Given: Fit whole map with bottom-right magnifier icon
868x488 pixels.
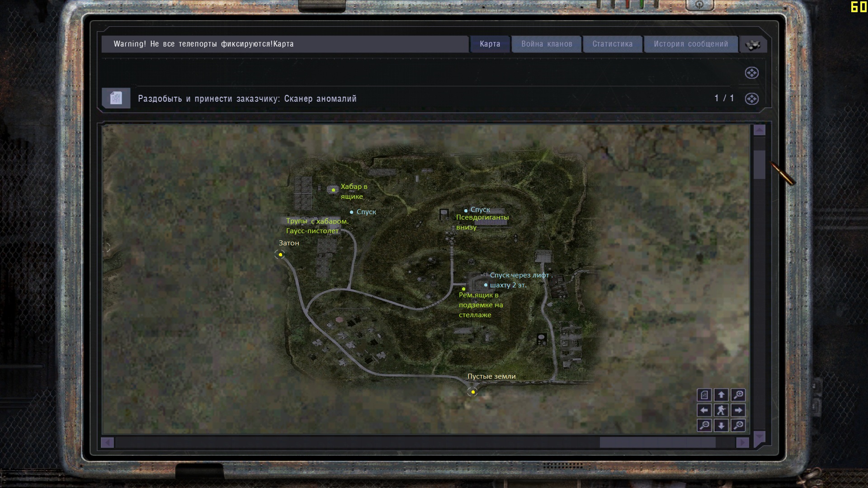Looking at the screenshot, I should pos(738,425).
